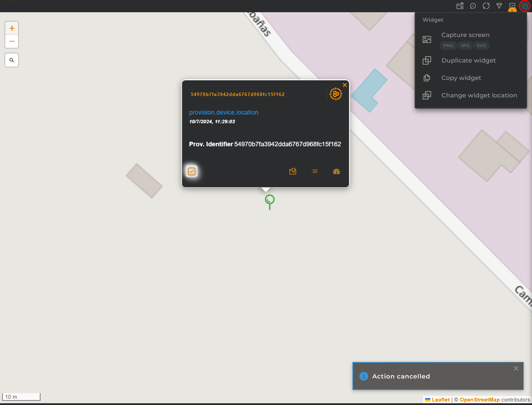Click the list lines icon in popup
532x405 pixels.
315,171
